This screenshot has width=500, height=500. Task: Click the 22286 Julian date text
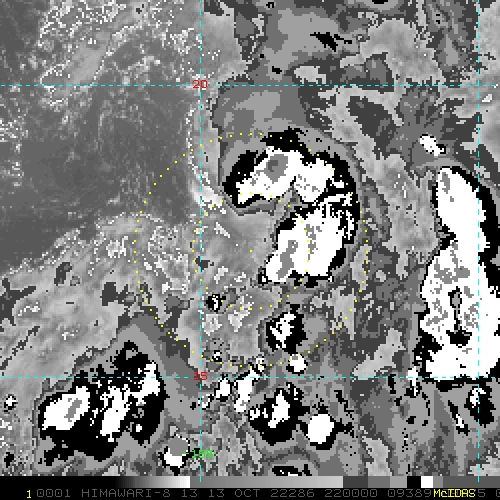point(292,493)
